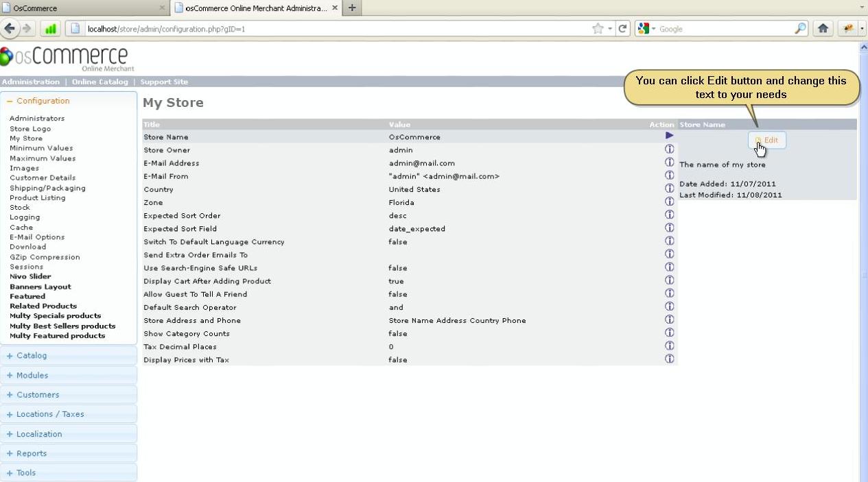Image resolution: width=868 pixels, height=482 pixels.
Task: Expand the Modules section
Action: 32,375
